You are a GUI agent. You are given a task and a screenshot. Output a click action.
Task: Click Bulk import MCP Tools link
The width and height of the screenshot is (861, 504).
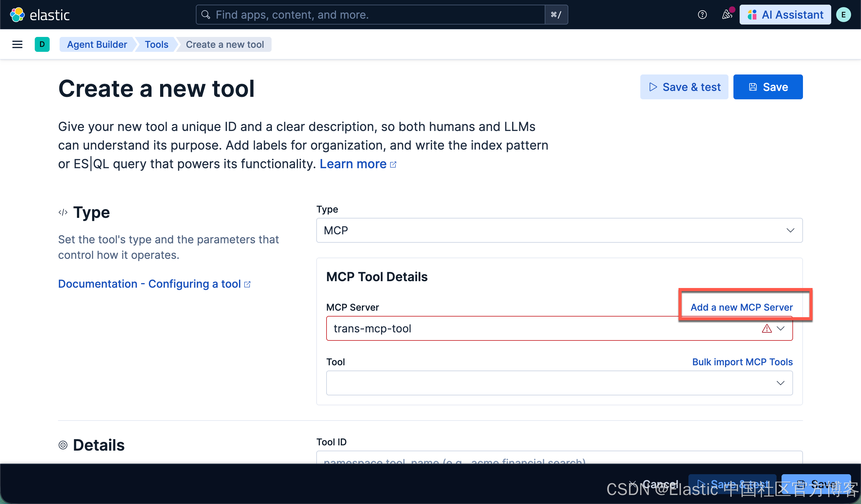[742, 362]
